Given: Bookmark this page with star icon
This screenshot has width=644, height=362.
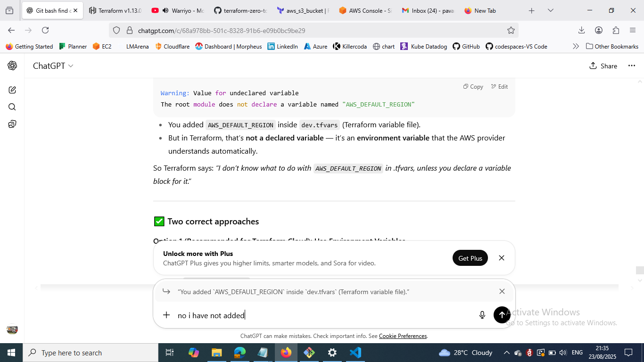Looking at the screenshot, I should [511, 31].
